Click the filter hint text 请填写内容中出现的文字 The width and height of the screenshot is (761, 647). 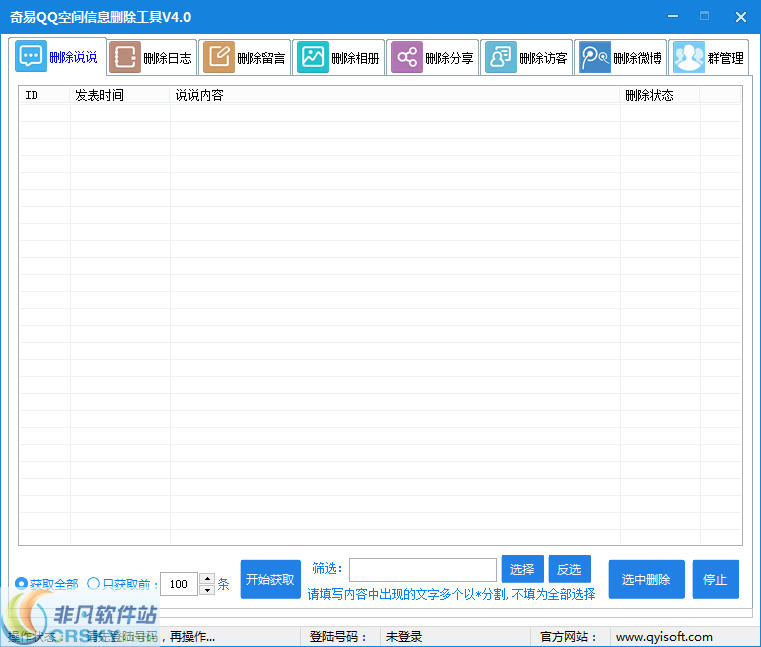click(x=451, y=594)
